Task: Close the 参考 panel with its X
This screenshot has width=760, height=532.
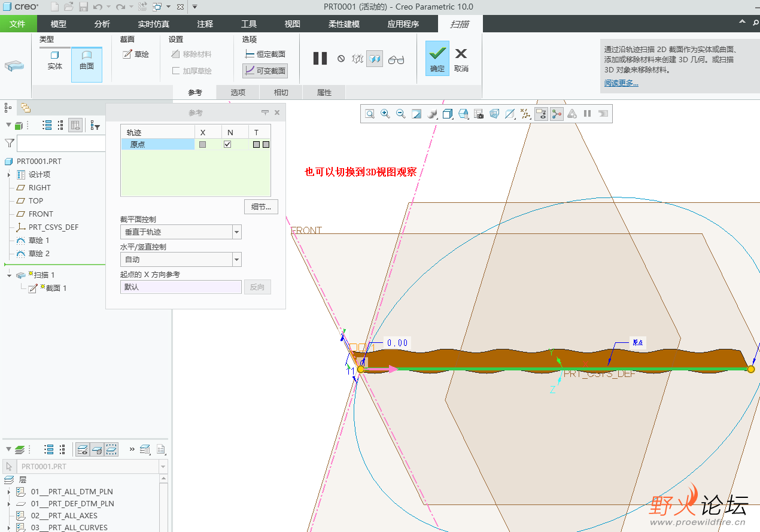Action: (277, 113)
